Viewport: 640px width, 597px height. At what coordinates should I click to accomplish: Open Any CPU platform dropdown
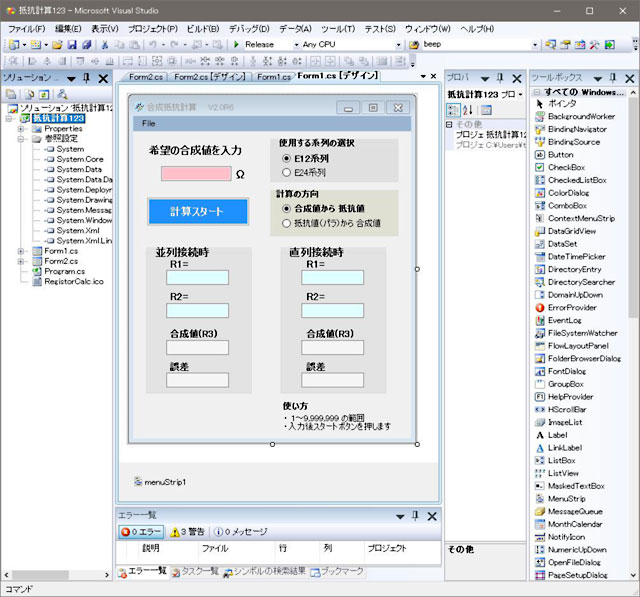tap(398, 45)
